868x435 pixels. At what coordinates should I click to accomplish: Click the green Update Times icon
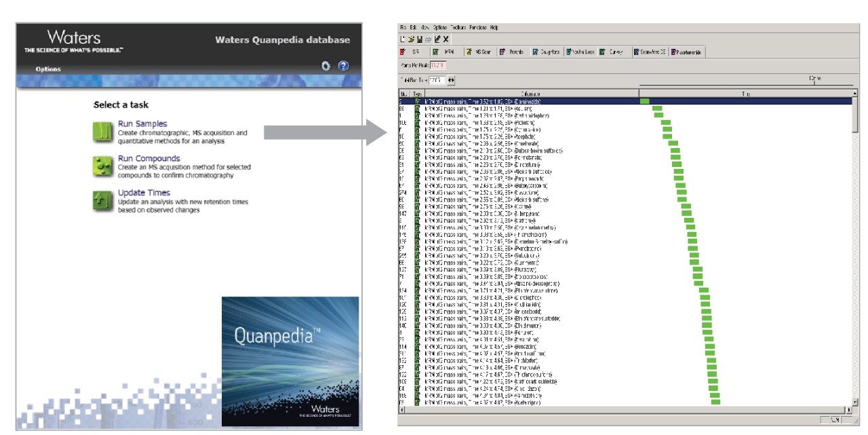click(x=102, y=200)
